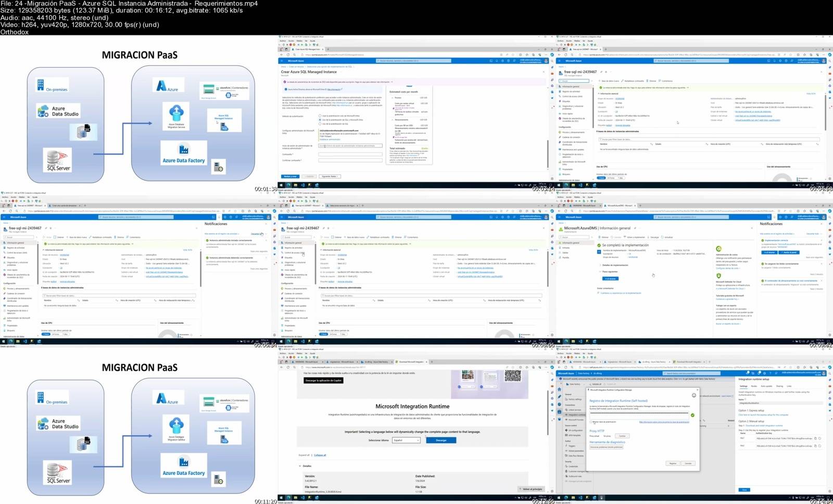Open Data Factory settings gear in top bar
The image size is (833, 504).
764,373
